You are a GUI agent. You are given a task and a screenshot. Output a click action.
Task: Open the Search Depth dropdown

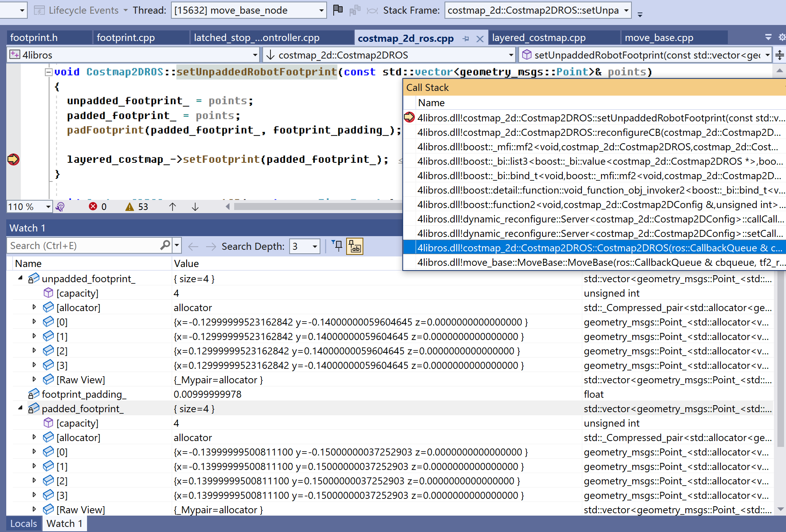305,246
